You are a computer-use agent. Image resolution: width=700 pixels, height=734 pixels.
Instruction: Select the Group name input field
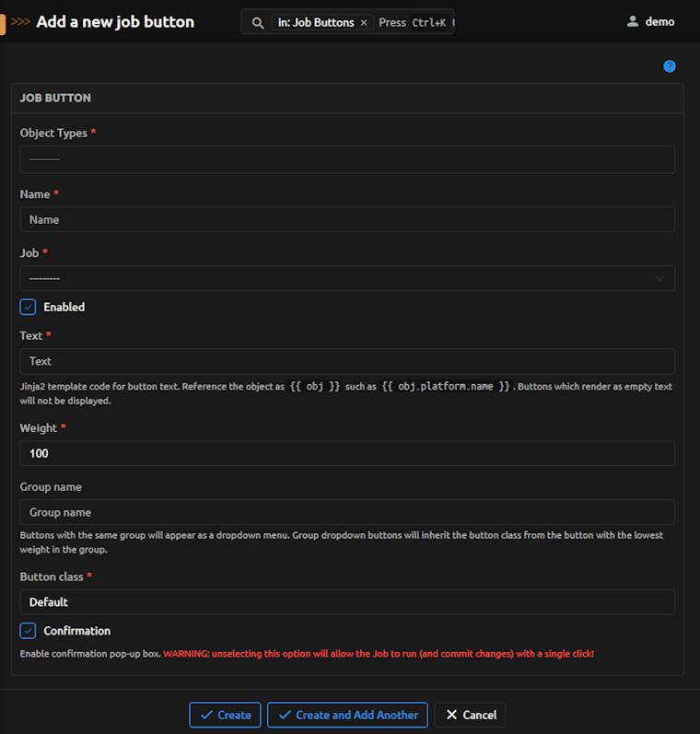[x=347, y=512]
